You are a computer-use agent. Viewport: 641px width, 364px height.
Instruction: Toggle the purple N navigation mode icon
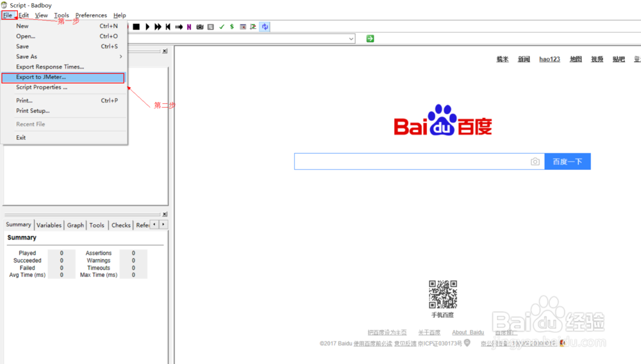(189, 27)
